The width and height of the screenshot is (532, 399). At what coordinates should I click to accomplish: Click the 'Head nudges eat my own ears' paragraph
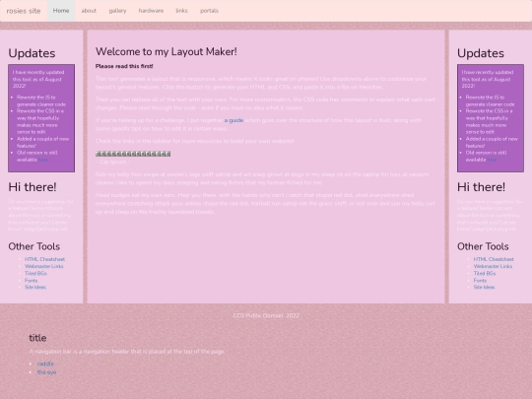tap(265, 203)
